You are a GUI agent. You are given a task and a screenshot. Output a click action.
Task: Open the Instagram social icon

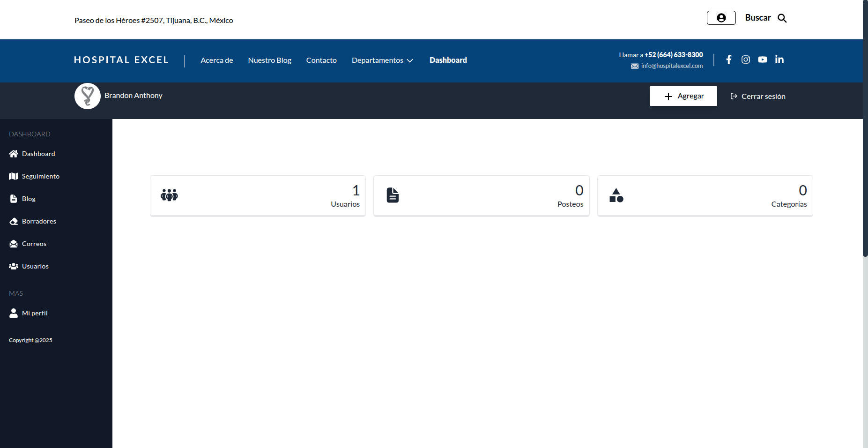click(746, 60)
